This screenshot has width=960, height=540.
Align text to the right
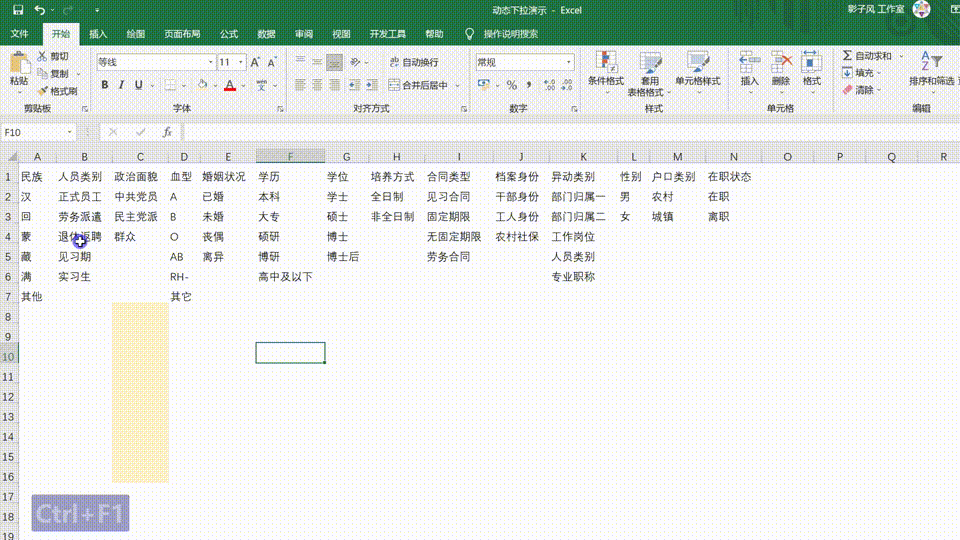(334, 85)
